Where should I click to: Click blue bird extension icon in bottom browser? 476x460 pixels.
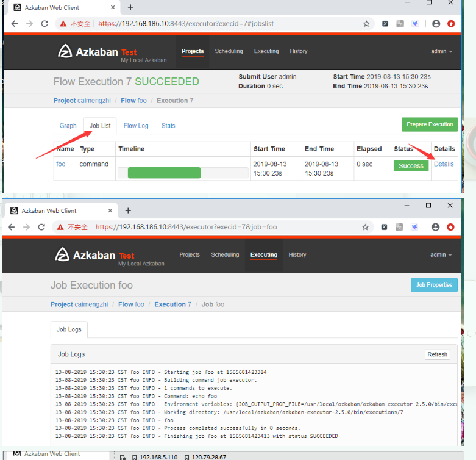pos(414,227)
